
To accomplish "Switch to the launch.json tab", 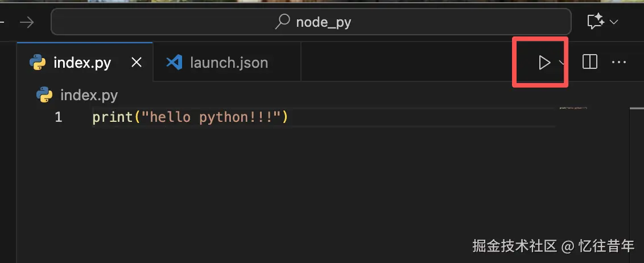I will click(228, 62).
